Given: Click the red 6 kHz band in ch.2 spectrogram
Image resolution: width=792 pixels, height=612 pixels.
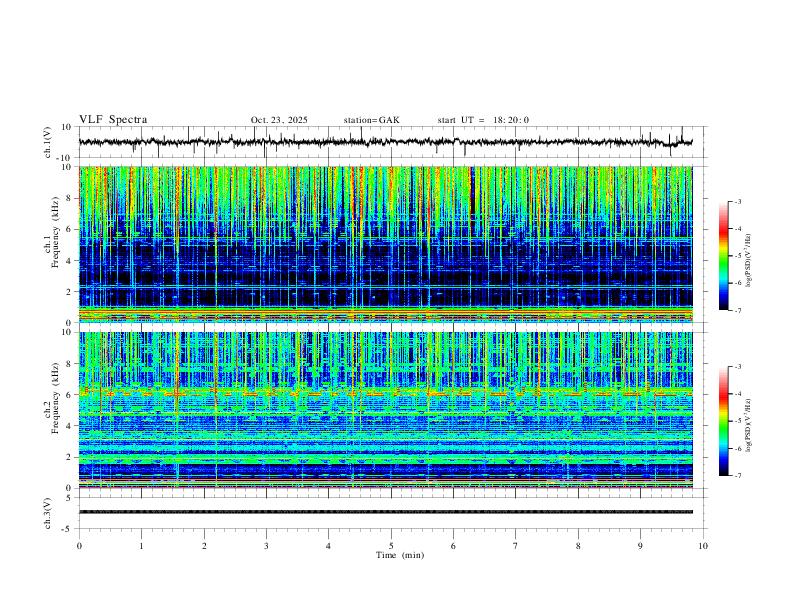Looking at the screenshot, I should [x=385, y=392].
